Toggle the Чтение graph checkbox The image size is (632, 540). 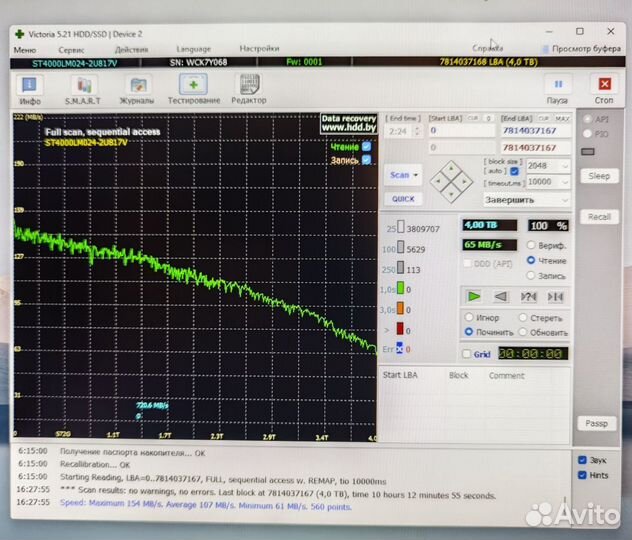[x=366, y=147]
